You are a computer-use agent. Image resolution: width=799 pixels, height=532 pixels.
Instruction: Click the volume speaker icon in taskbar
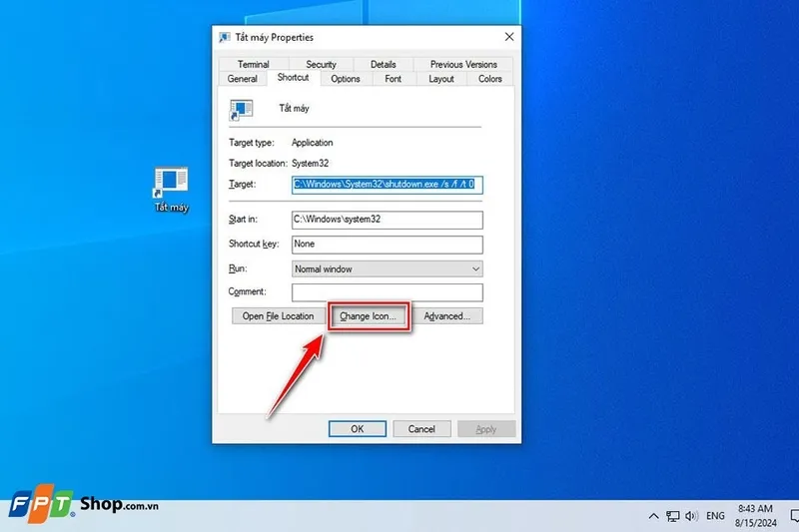[691, 516]
